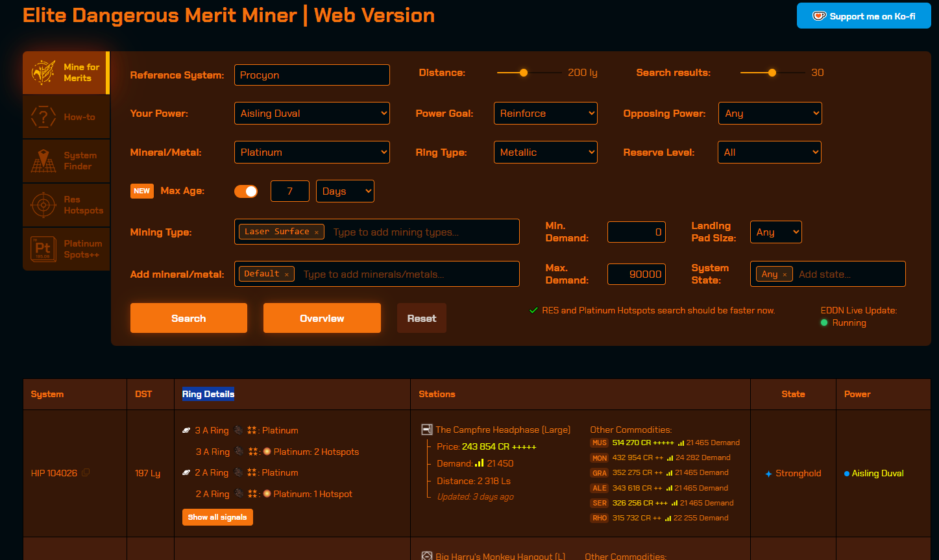Image resolution: width=939 pixels, height=560 pixels.
Task: Open the Ring Type dropdown showing Metallic
Action: click(546, 152)
